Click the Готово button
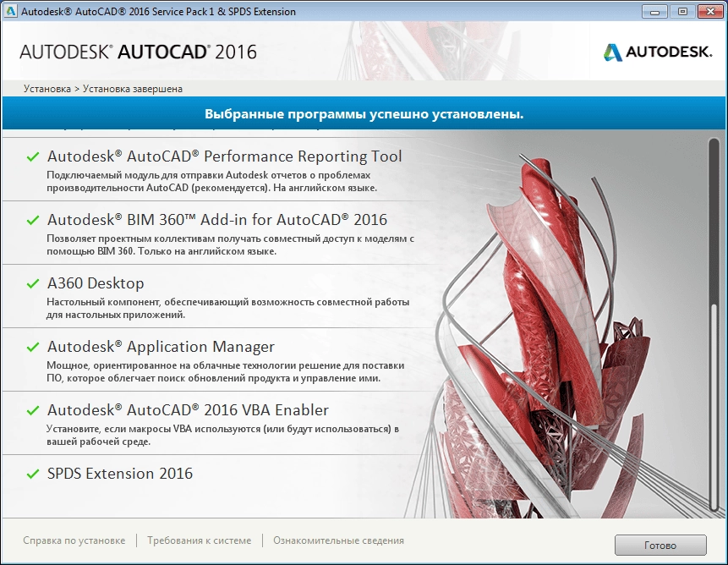The width and height of the screenshot is (728, 565). pos(660,545)
